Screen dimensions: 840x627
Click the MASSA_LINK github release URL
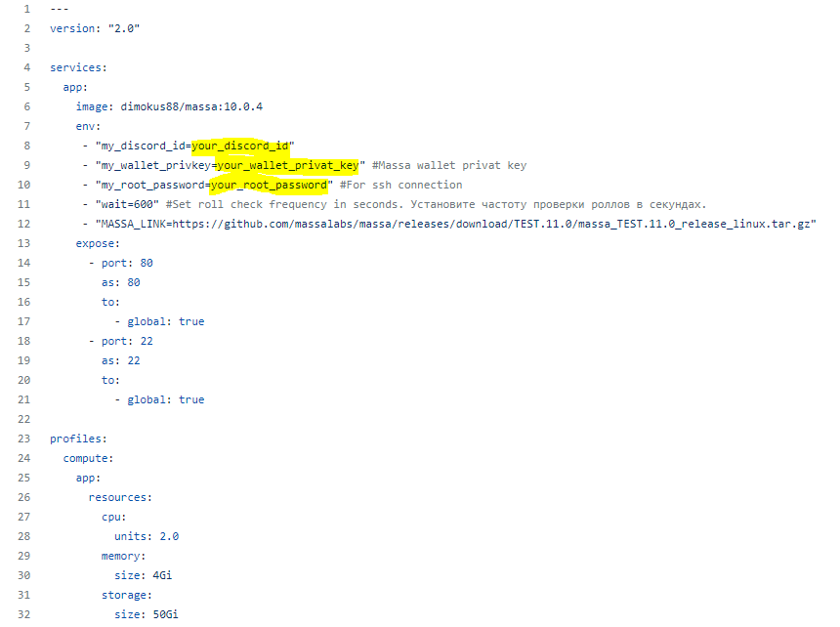pos(490,224)
